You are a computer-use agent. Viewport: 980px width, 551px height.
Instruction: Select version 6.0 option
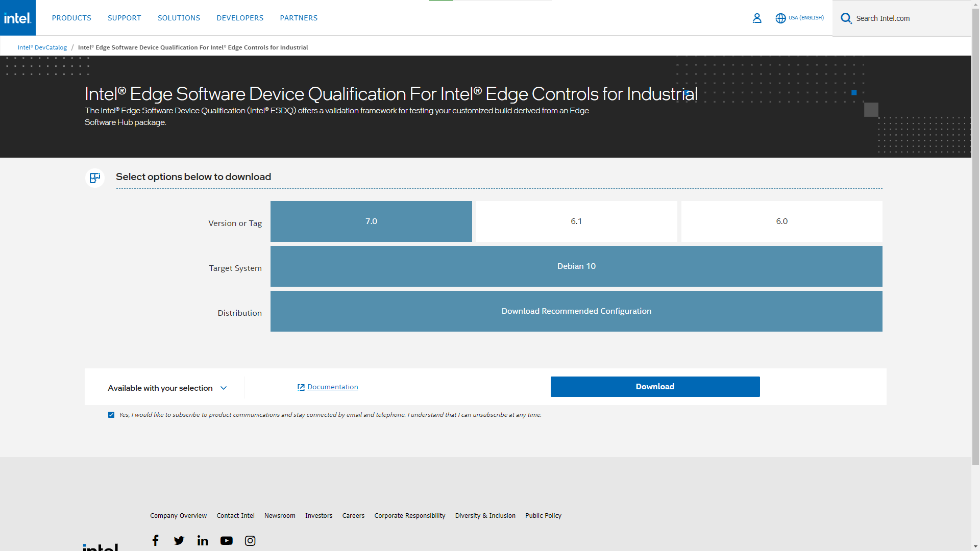point(781,221)
